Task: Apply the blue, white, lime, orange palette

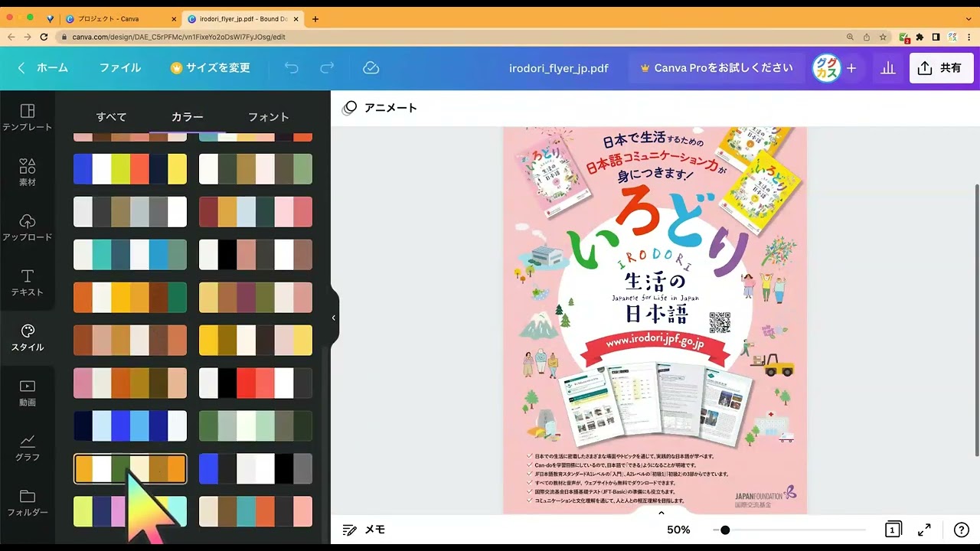Action: (x=130, y=169)
